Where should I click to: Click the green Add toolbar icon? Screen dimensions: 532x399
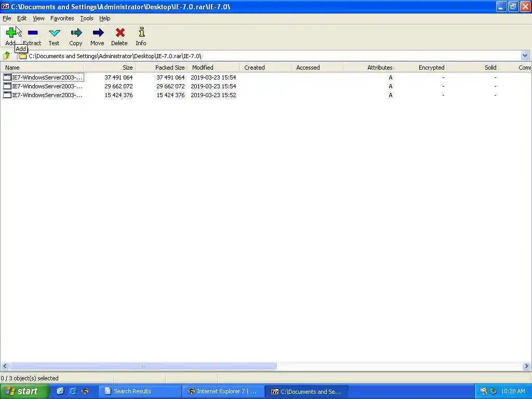[11, 33]
